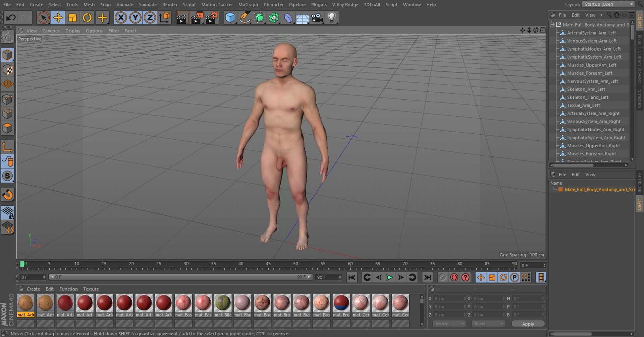Enable Texture mode in left sidebar
The height and width of the screenshot is (337, 644).
[7, 70]
